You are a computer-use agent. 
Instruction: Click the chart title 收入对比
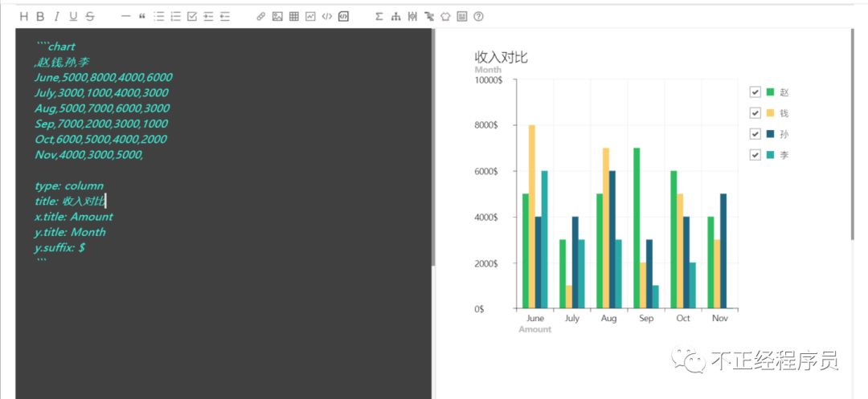click(x=501, y=57)
